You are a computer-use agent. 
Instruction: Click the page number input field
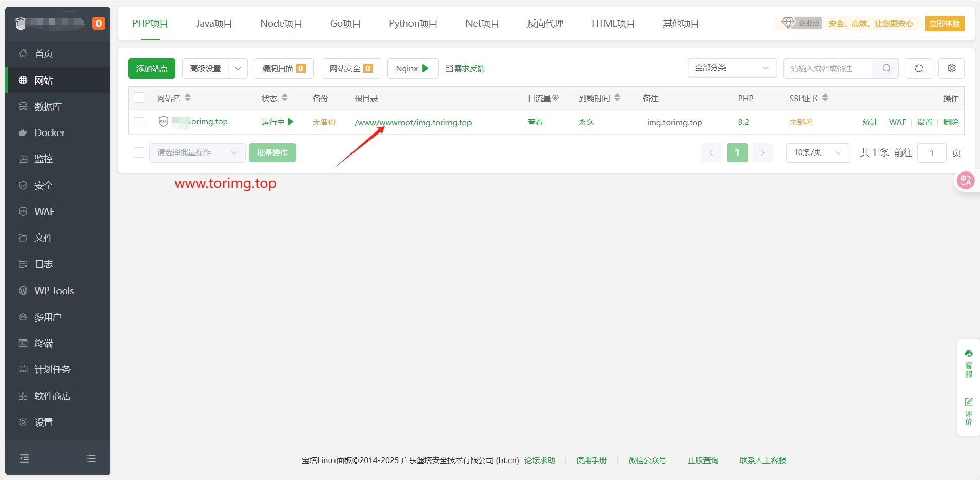coord(932,152)
